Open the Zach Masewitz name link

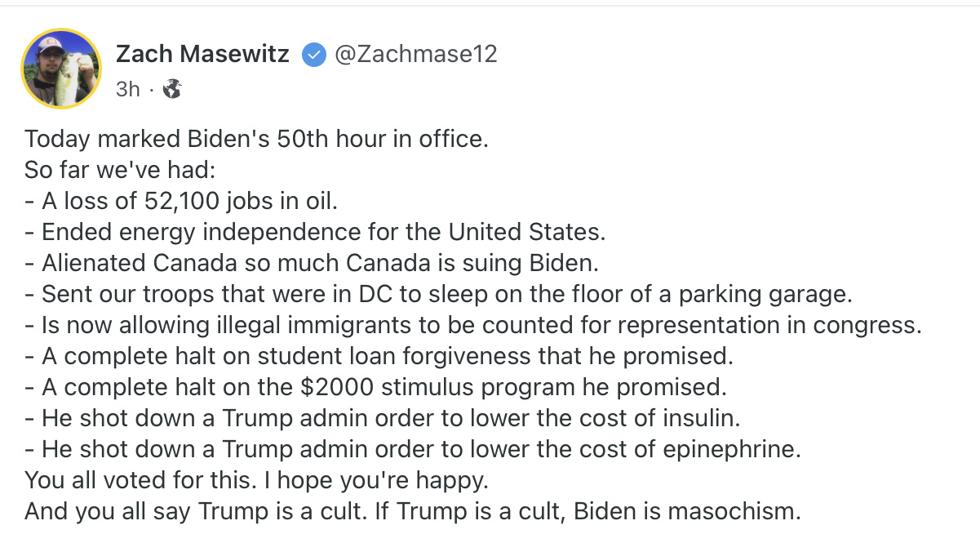pyautogui.click(x=202, y=55)
